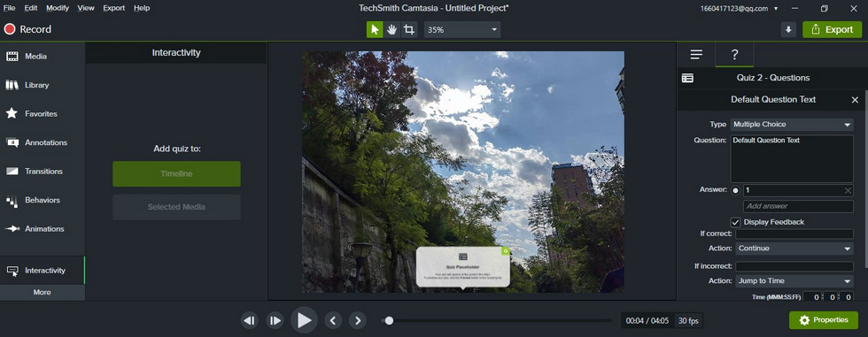This screenshot has width=868, height=337.
Task: Jump to next marker with right chevron
Action: pyautogui.click(x=358, y=320)
